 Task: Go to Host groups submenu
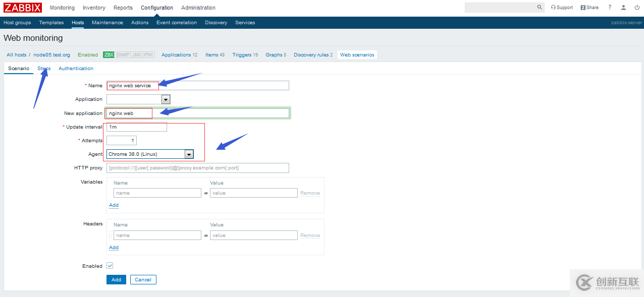(17, 23)
